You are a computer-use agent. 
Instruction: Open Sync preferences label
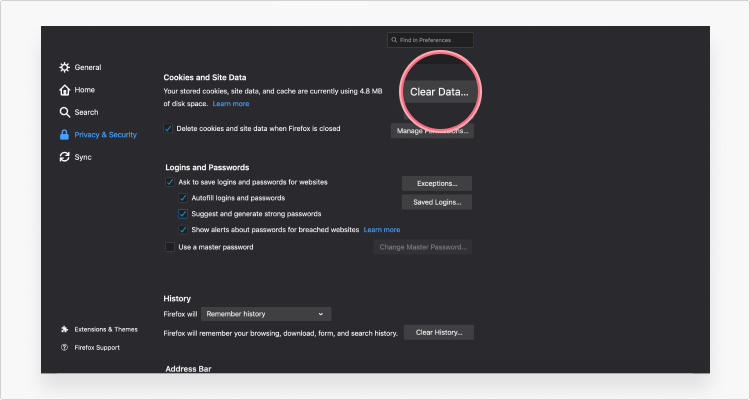tap(83, 157)
